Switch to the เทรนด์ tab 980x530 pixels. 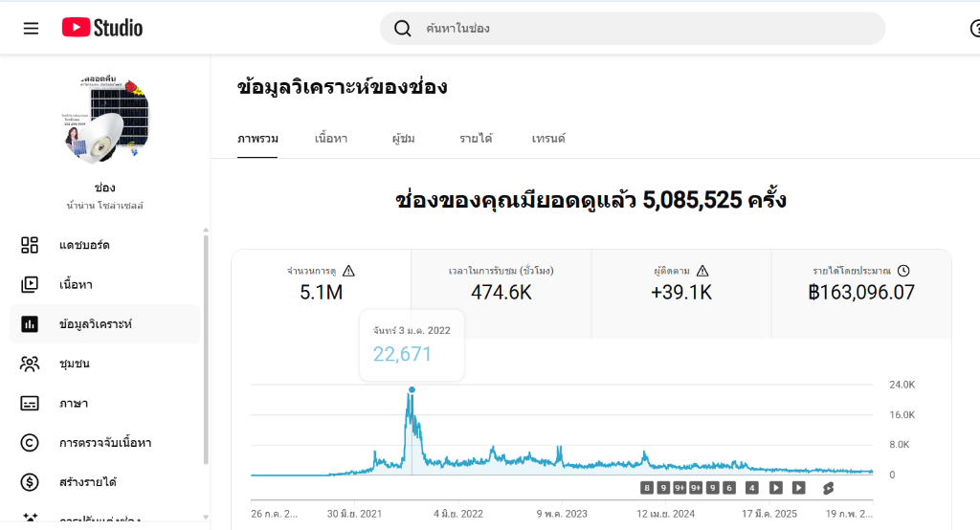click(x=548, y=139)
